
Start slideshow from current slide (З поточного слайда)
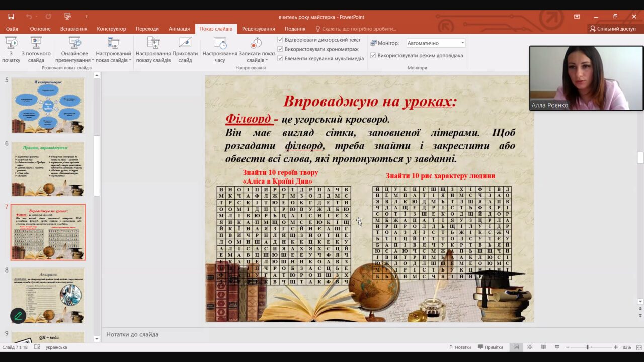(36, 50)
